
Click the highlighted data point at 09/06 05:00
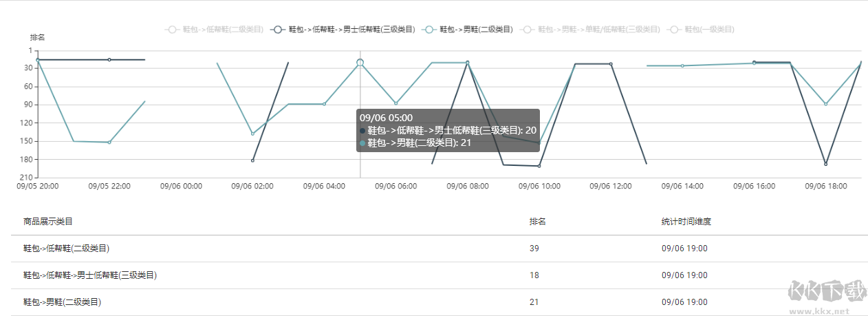pos(360,63)
